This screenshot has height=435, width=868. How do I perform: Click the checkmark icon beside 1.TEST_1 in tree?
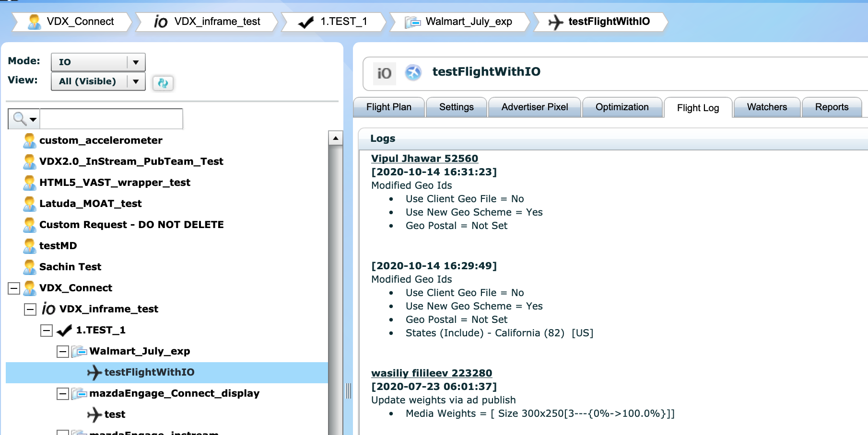[64, 330]
